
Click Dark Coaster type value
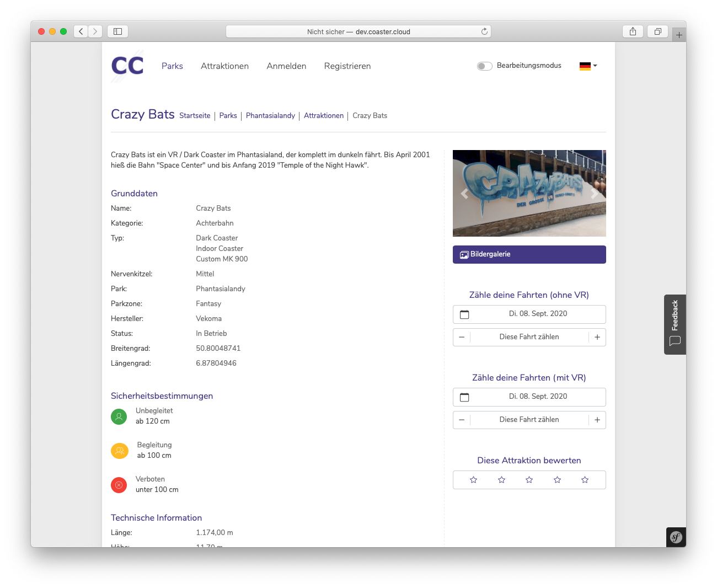tap(217, 238)
